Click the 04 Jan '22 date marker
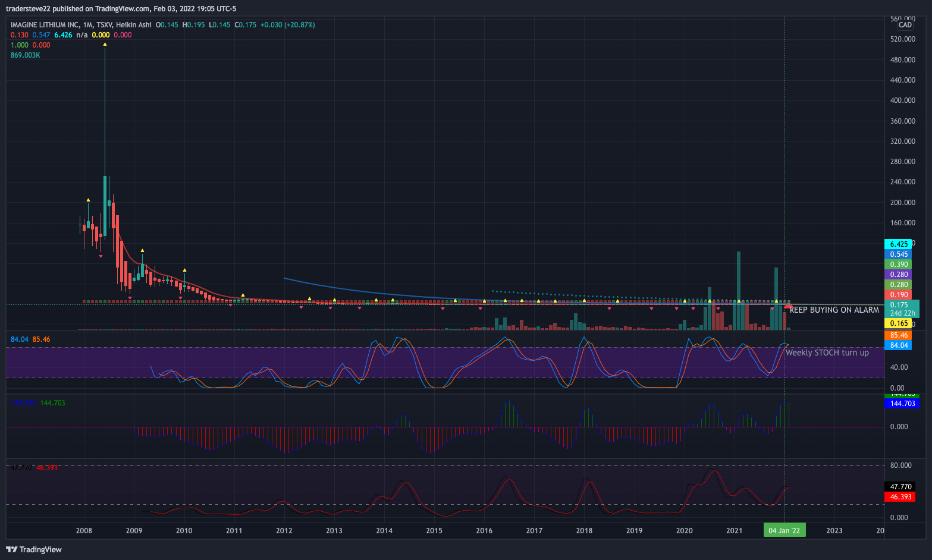Screen dimensions: 932x560 (x=784, y=530)
